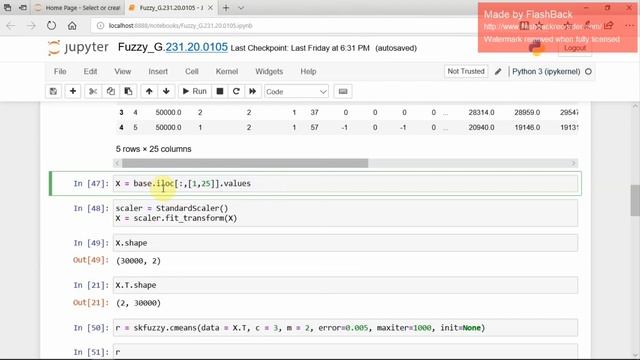The height and width of the screenshot is (360, 640).
Task: Go back with browser back arrow
Action: point(11,26)
